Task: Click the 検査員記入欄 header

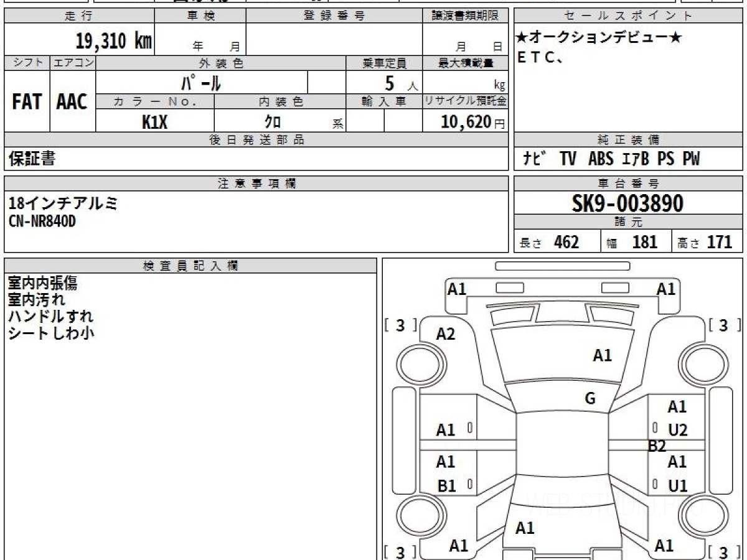Action: 190,266
